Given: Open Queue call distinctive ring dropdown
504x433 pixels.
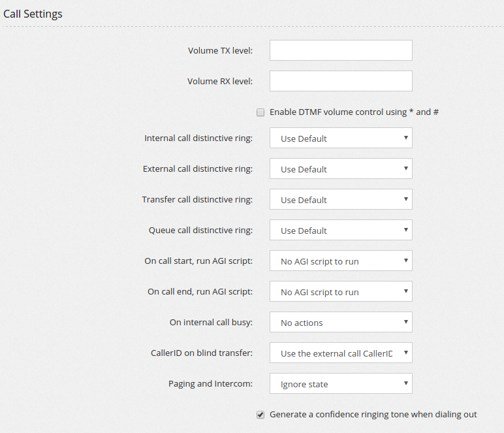Looking at the screenshot, I should tap(341, 230).
